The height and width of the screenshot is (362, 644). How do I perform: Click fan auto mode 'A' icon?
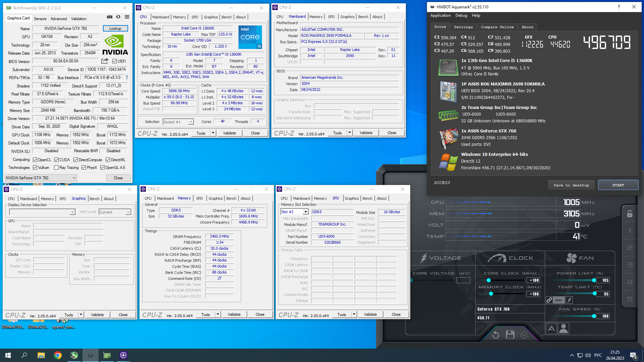coord(551,328)
